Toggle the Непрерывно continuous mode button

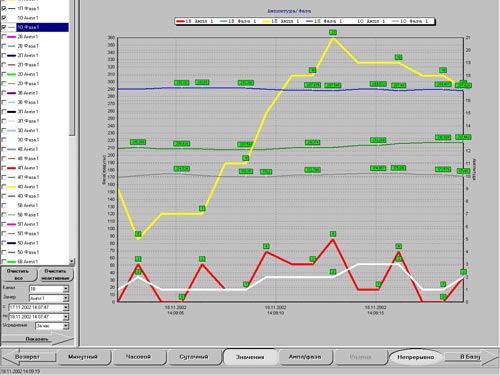pos(416,357)
